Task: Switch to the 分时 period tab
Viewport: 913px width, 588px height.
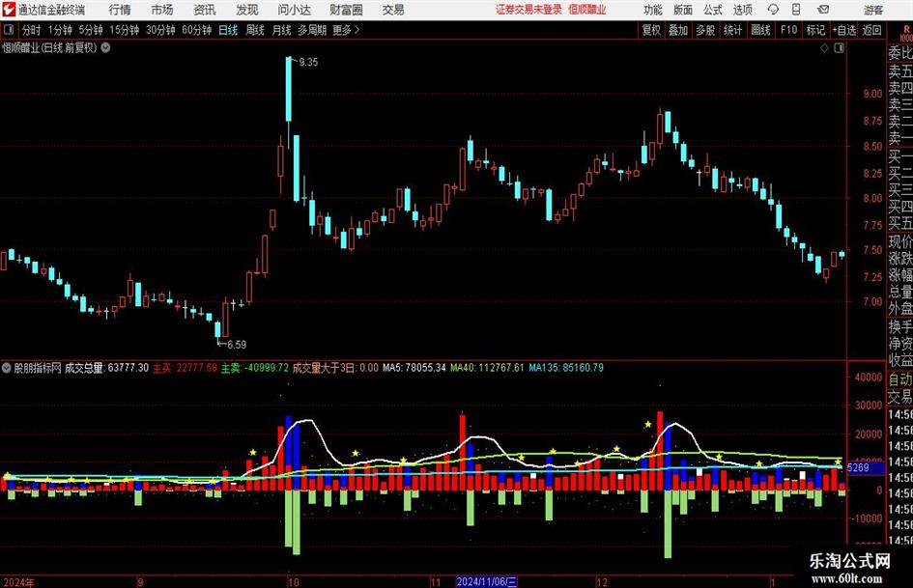Action: pos(32,30)
